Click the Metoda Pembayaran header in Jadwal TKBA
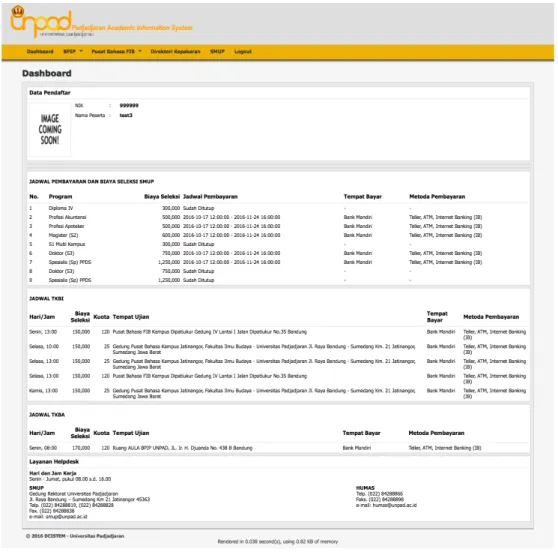558x558 pixels. [x=436, y=433]
